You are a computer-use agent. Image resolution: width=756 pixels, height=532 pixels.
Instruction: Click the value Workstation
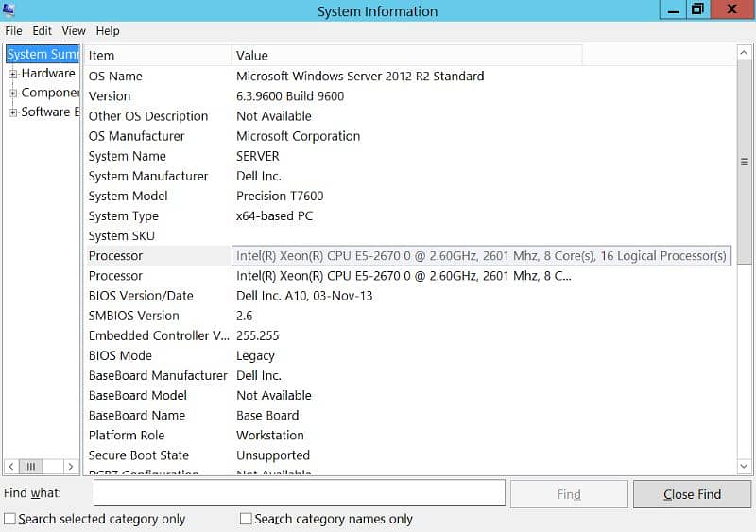coord(270,436)
